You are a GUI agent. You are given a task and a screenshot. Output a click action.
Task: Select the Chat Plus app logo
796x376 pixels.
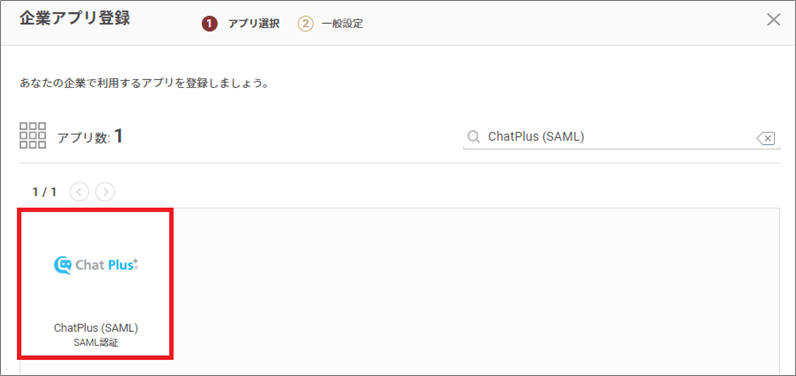96,265
